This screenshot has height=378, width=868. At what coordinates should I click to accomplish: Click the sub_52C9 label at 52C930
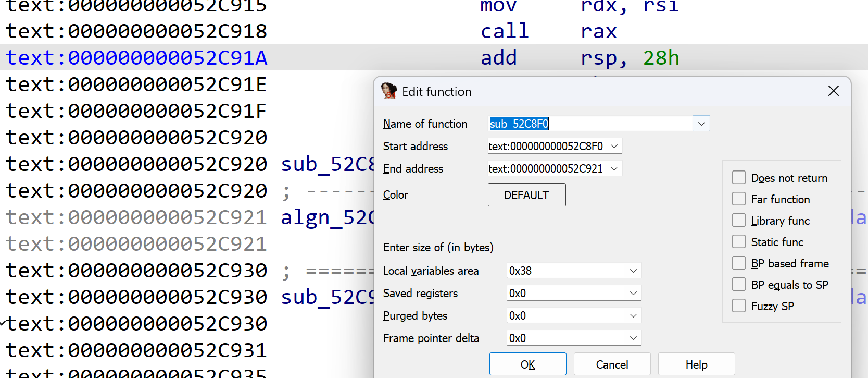pos(328,297)
